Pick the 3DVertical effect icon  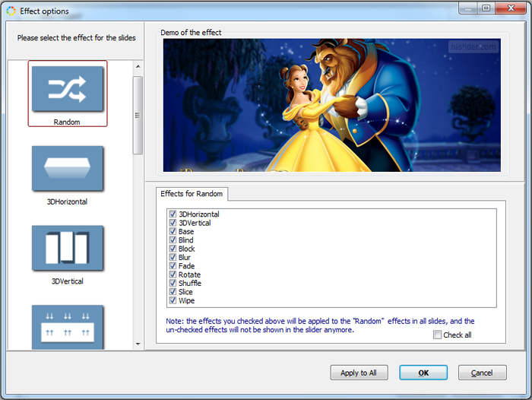pos(68,248)
